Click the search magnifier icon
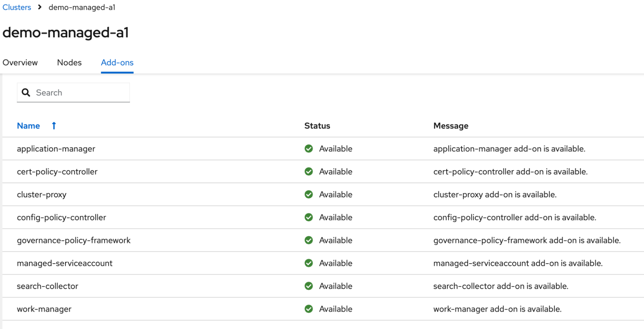The width and height of the screenshot is (644, 329). pos(26,93)
